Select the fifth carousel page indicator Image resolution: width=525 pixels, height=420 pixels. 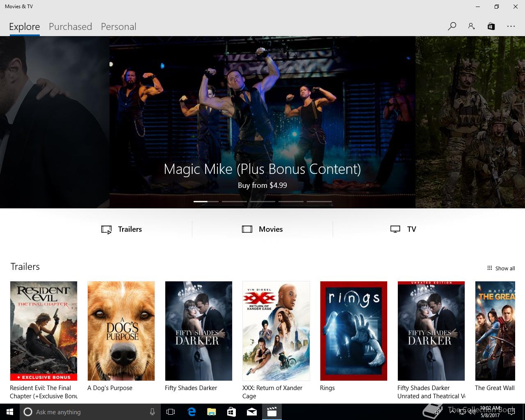tap(319, 201)
